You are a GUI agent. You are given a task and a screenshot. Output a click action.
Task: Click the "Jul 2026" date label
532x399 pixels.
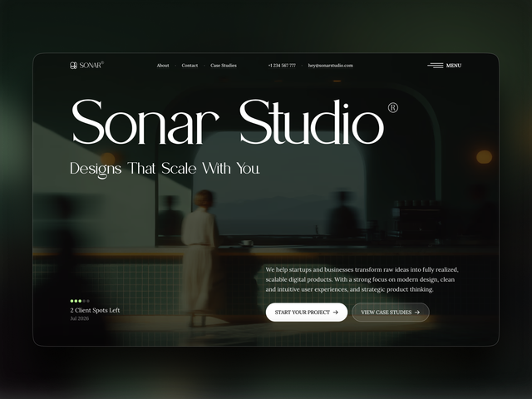pos(80,318)
